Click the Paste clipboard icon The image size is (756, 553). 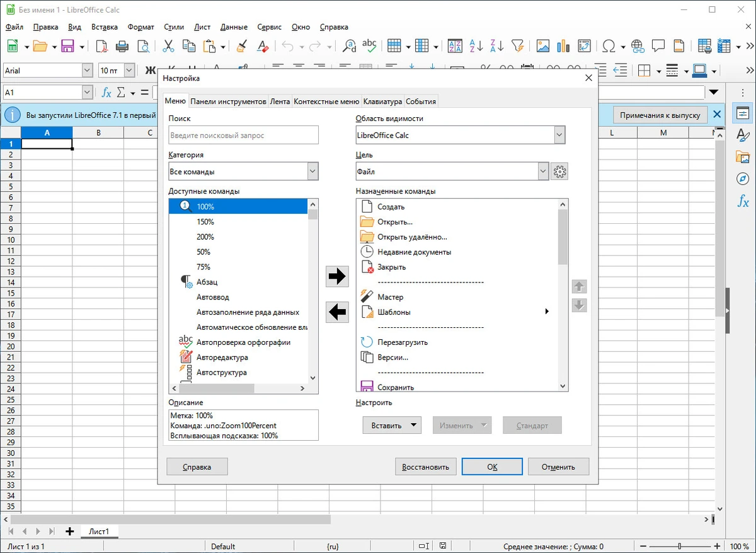pos(210,46)
